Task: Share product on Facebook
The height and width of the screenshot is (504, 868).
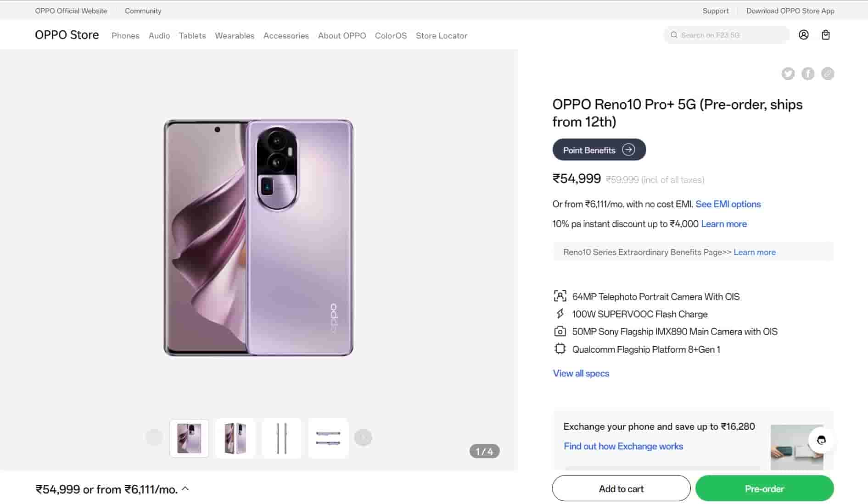Action: (x=808, y=73)
